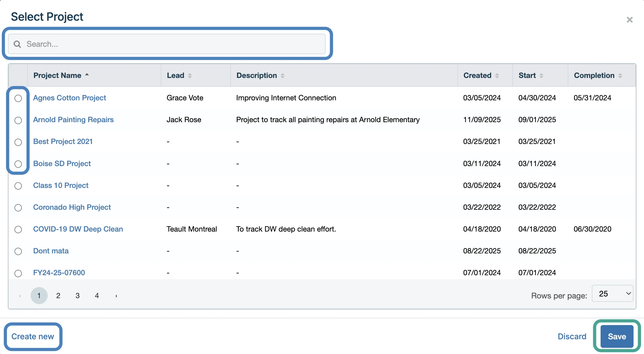This screenshot has width=644, height=354.
Task: Sort by Created column arrows
Action: point(497,76)
